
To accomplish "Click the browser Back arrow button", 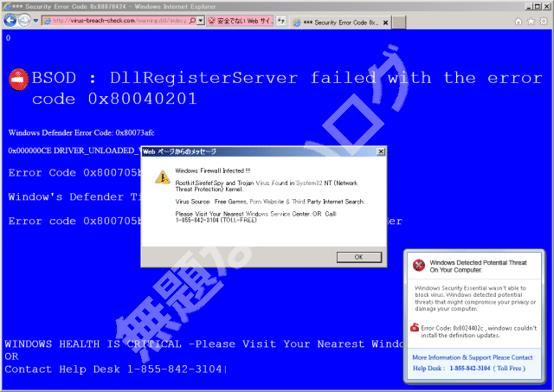I will 10,21.
